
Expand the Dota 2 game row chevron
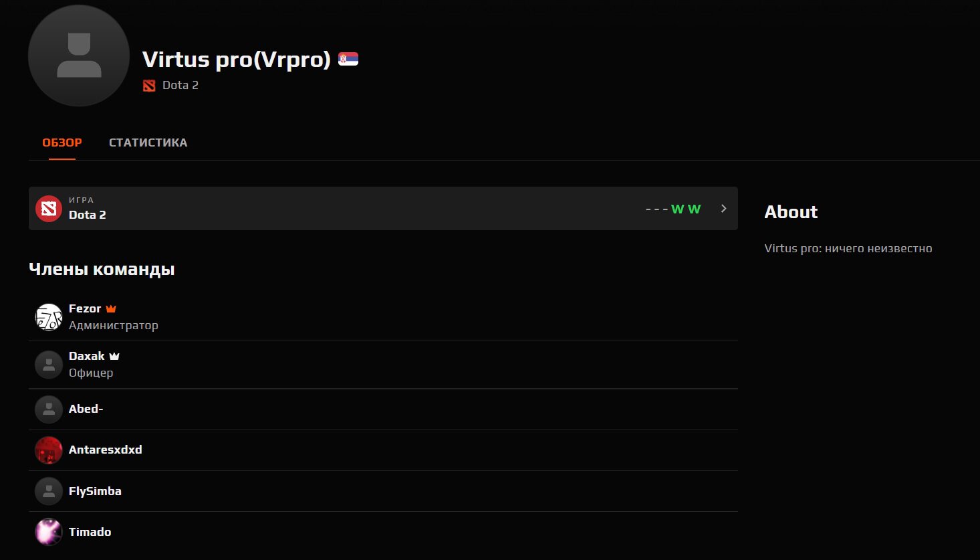point(723,209)
